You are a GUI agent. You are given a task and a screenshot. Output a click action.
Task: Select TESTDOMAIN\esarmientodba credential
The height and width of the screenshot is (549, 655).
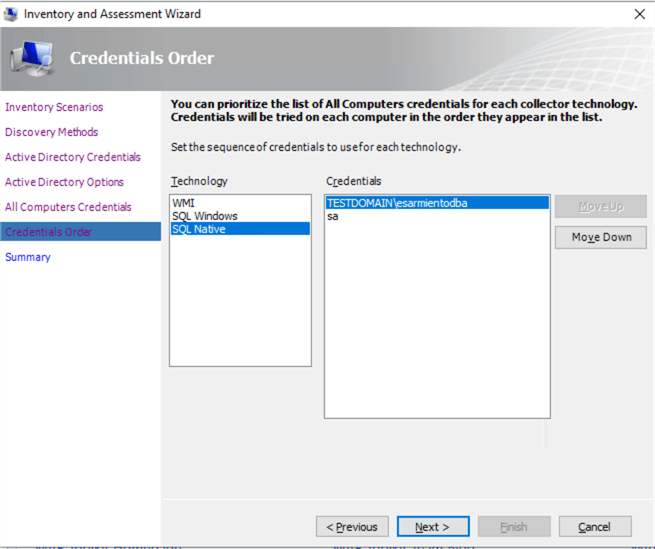click(x=437, y=203)
